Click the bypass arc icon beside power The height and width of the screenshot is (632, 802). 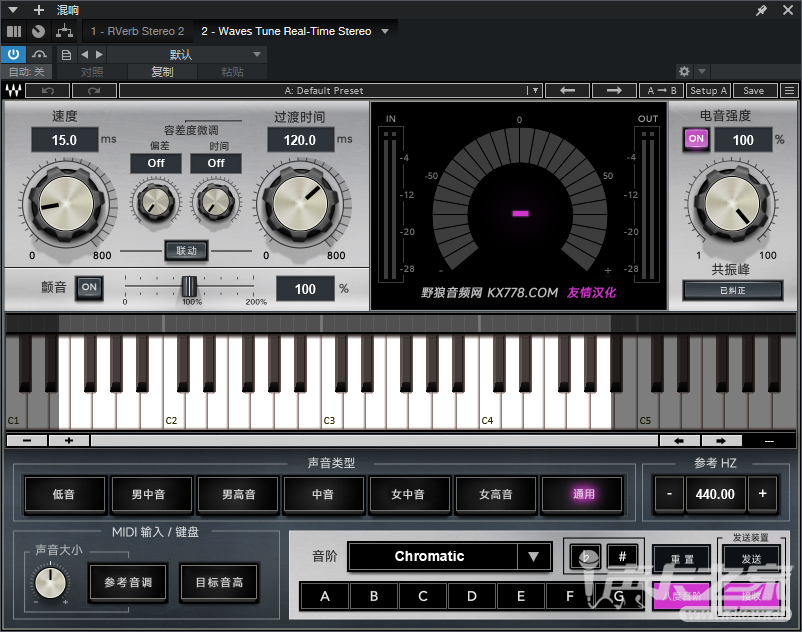39,54
